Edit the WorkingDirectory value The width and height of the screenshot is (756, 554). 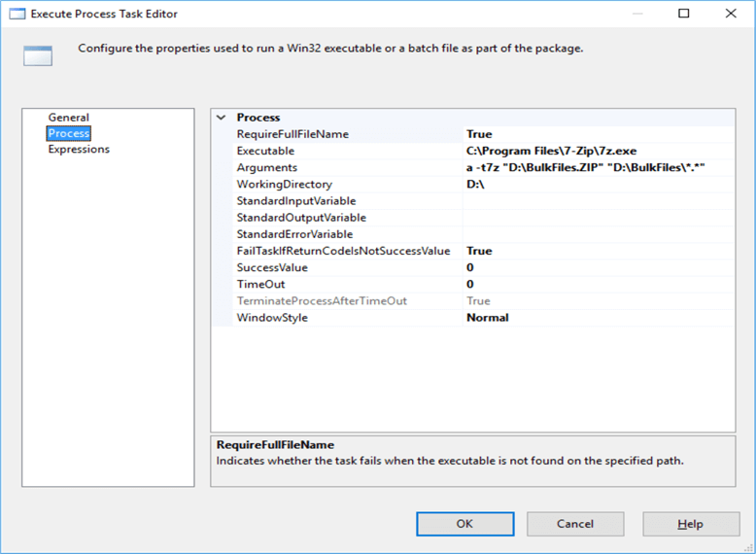tap(598, 184)
